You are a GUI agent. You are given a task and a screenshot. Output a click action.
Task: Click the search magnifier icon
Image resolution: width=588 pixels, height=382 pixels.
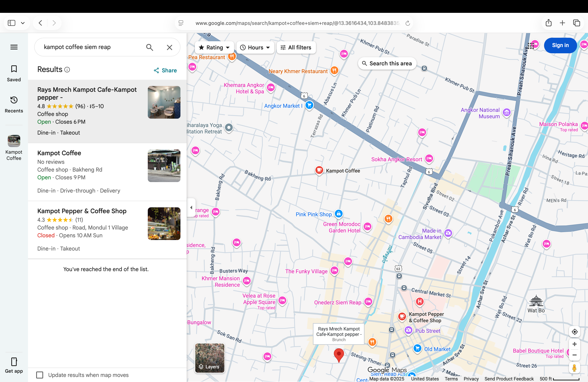[150, 47]
